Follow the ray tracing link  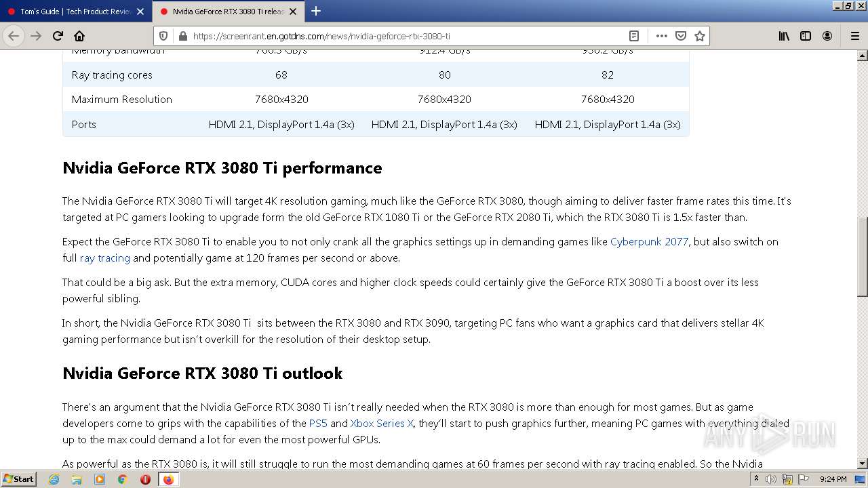click(x=104, y=258)
